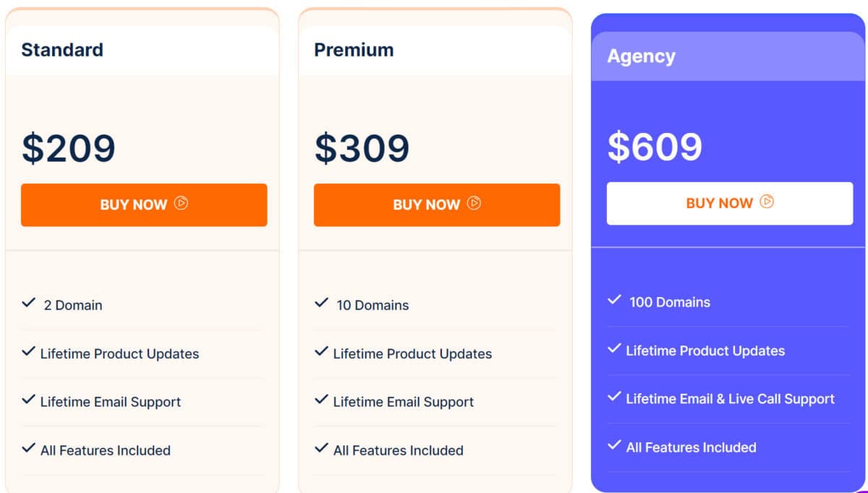The width and height of the screenshot is (868, 493).
Task: Click the checkmark beside 10 Domains
Action: pos(321,303)
